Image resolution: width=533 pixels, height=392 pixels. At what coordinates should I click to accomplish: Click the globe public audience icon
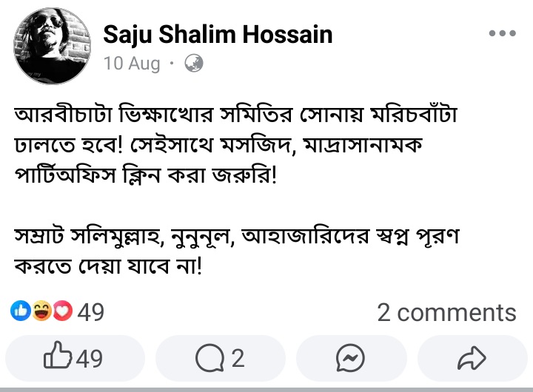[x=194, y=64]
